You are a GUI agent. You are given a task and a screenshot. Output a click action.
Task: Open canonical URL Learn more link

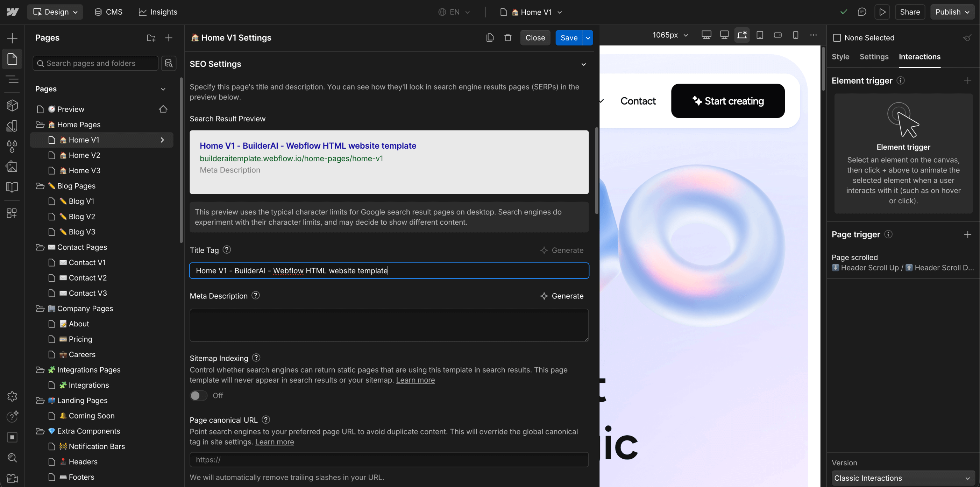pyautogui.click(x=274, y=442)
